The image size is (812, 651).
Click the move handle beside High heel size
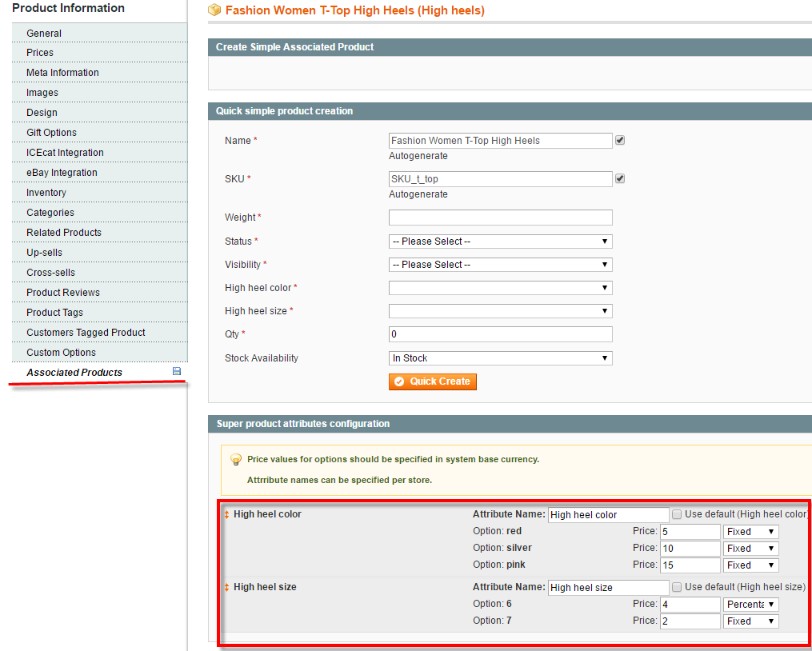click(x=225, y=587)
